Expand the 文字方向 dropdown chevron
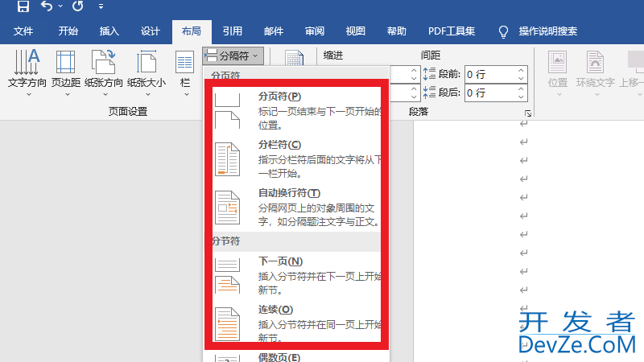Screen dimensions: 644x362 [x=28, y=95]
